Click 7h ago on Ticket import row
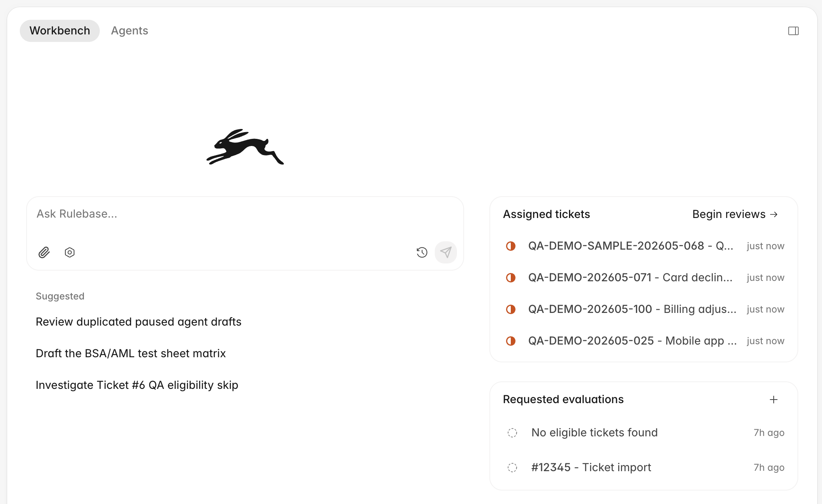 tap(769, 468)
